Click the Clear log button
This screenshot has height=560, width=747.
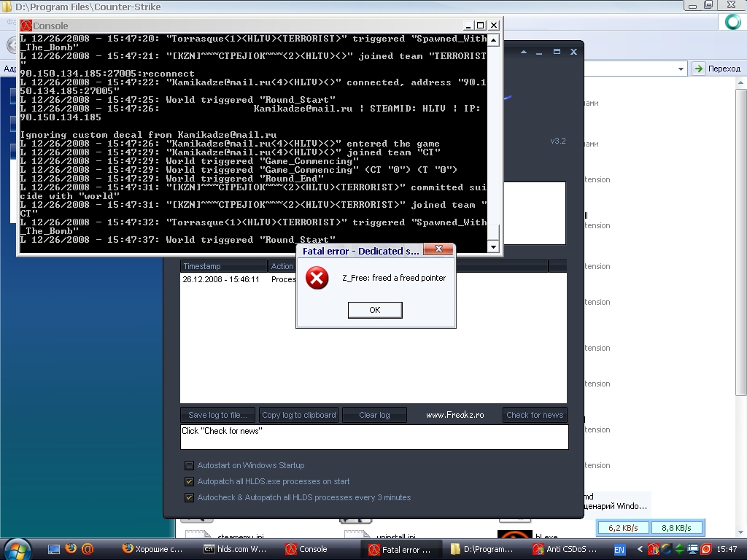(x=374, y=415)
